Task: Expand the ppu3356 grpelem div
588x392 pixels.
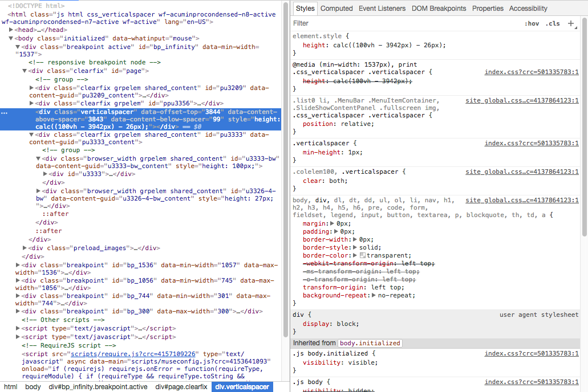Action: pyautogui.click(x=31, y=103)
